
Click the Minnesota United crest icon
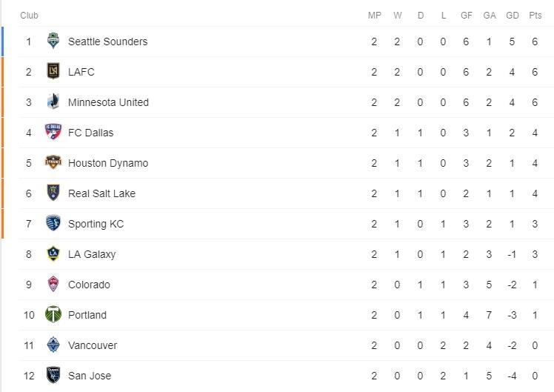tap(53, 102)
